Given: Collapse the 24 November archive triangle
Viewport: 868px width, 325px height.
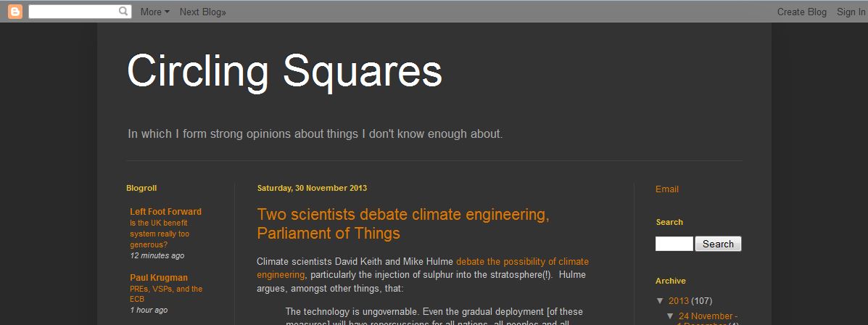Looking at the screenshot, I should click(x=670, y=316).
